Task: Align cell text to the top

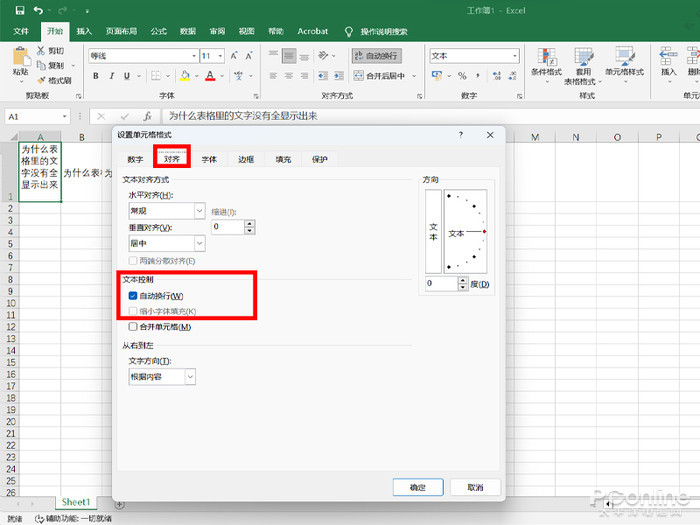Action: point(273,55)
